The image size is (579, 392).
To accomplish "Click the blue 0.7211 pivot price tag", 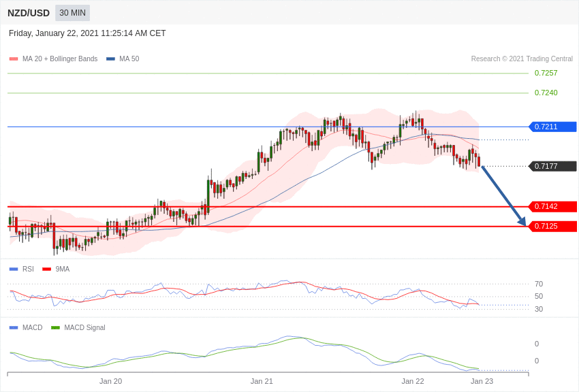I will click(x=553, y=127).
